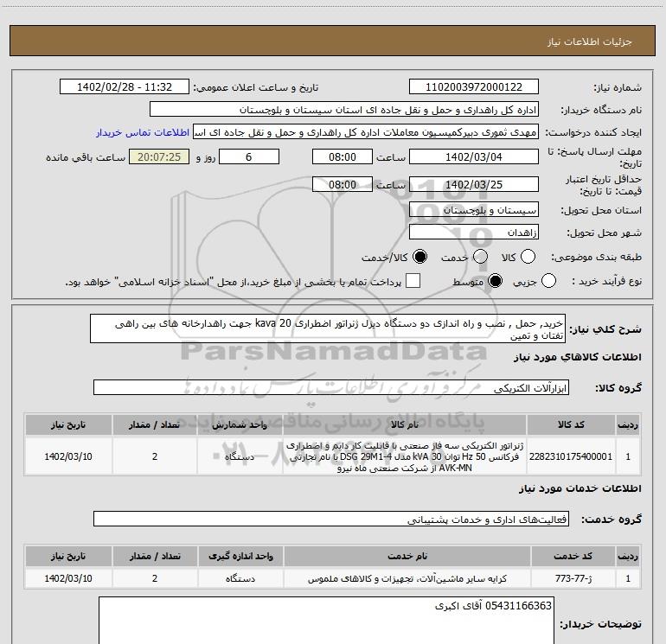
Task: Click the نام کالا column header
Action: tap(405, 424)
